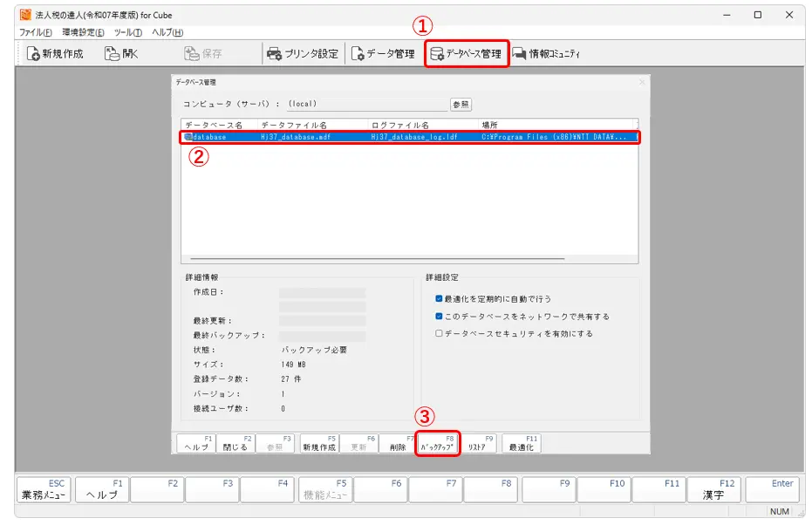This screenshot has width=812, height=525.
Task: Open the ヘルプ(H) menu
Action: [167, 32]
